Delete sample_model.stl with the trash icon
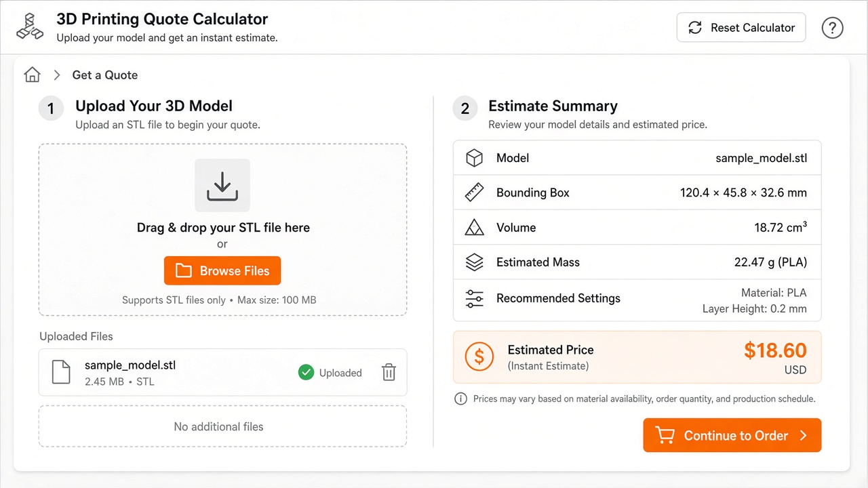This screenshot has height=488, width=868. coord(389,372)
